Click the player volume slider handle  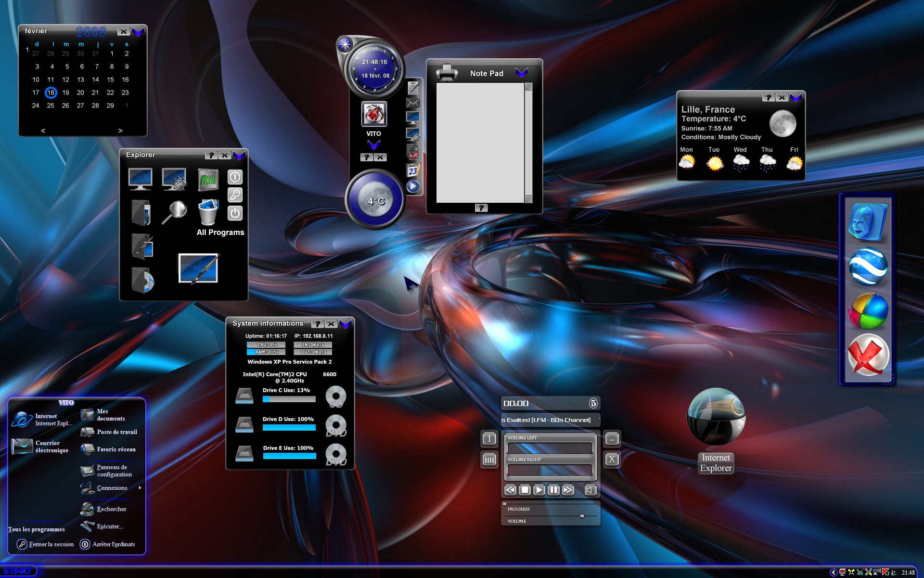click(582, 516)
